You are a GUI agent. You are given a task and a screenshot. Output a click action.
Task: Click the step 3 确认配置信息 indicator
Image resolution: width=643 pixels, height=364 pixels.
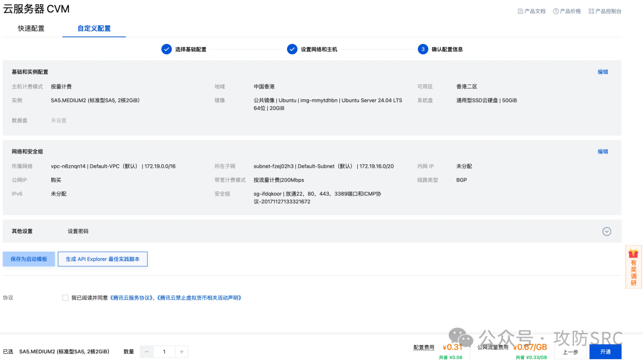(423, 49)
